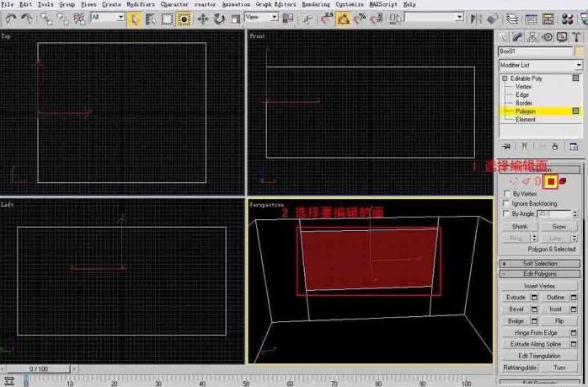Click the Unlink Selection icon
Screen dimensions: 588x387
click(x=62, y=19)
